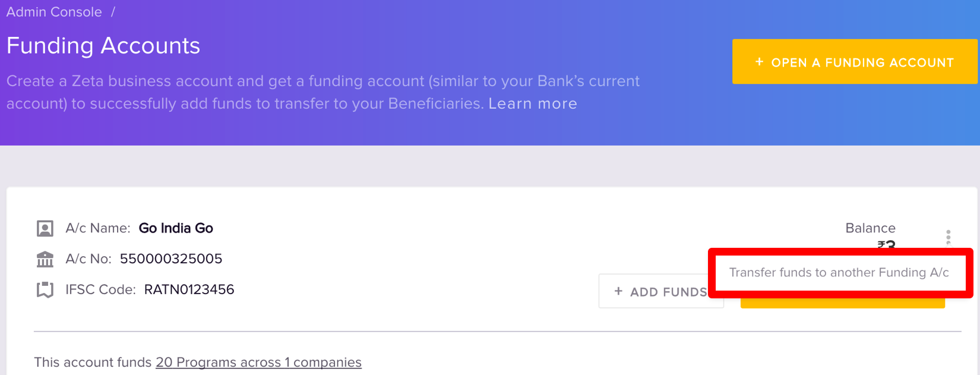The image size is (980, 375).
Task: Open the Learn more link
Action: tap(533, 103)
